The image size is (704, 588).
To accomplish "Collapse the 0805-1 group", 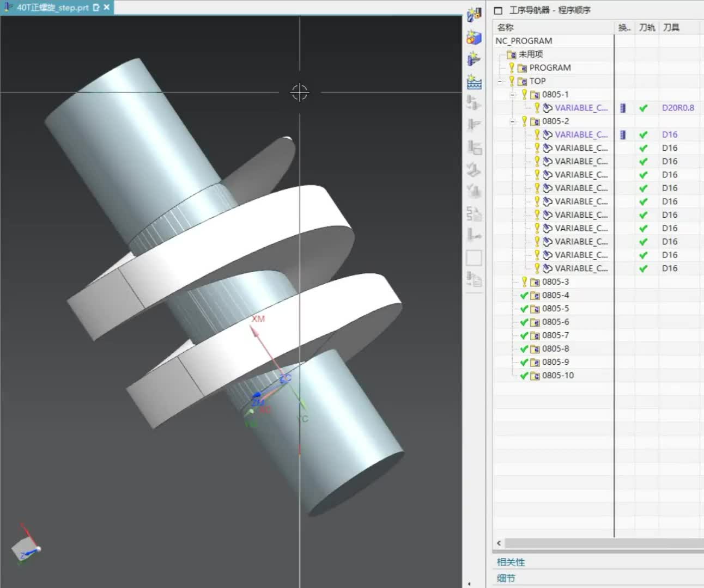I will tap(512, 95).
